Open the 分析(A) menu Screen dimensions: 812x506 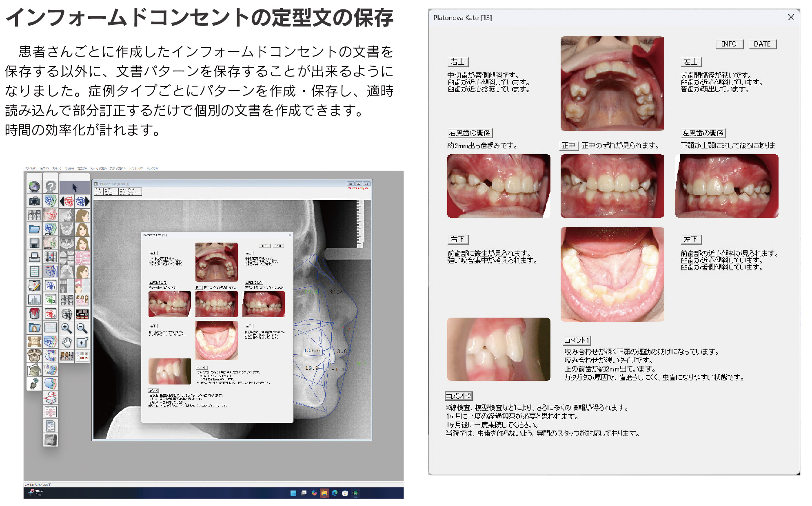(69, 168)
